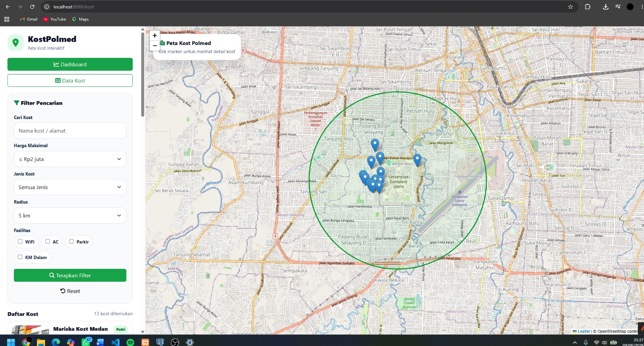644x346 pixels.
Task: Open the Windows Start menu
Action: click(11, 342)
